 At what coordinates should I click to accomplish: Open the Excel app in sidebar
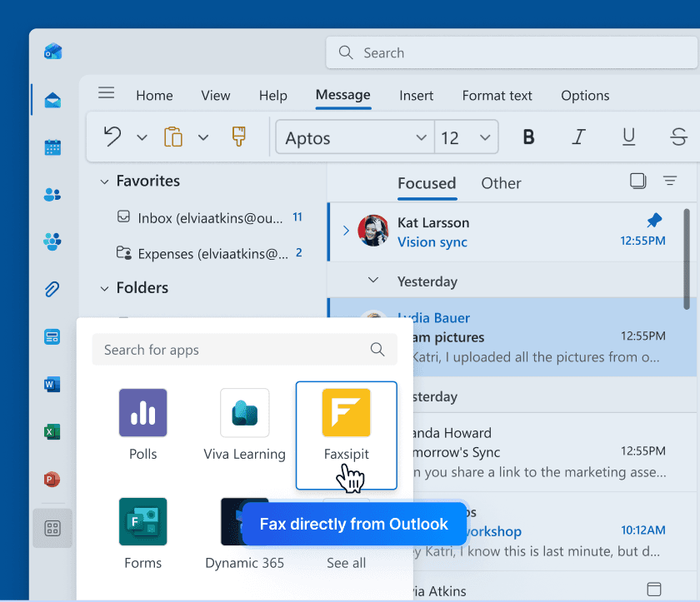52,431
